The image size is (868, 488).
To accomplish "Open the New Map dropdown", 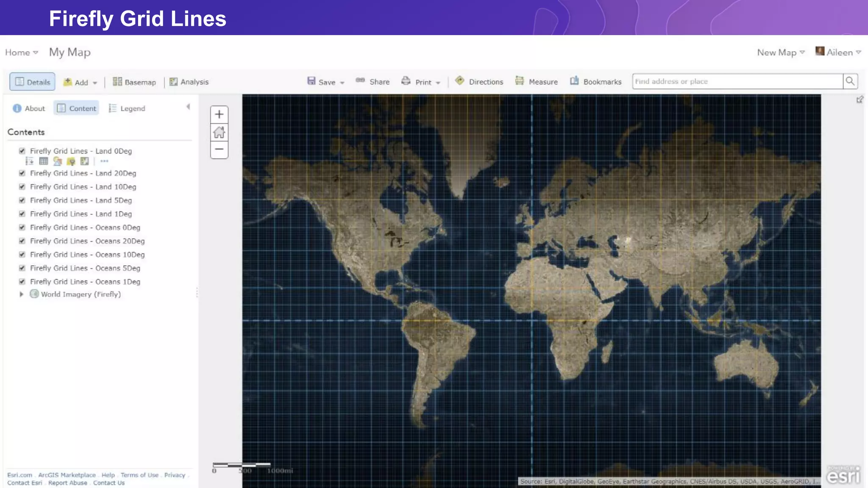I will pyautogui.click(x=781, y=53).
